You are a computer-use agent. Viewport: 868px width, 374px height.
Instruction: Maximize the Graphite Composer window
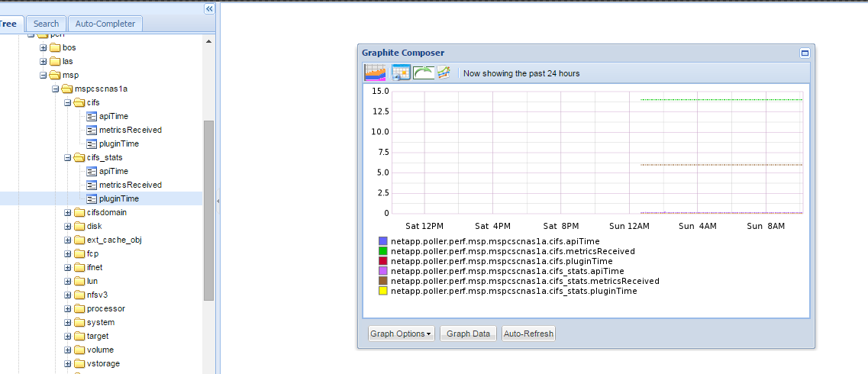[804, 53]
